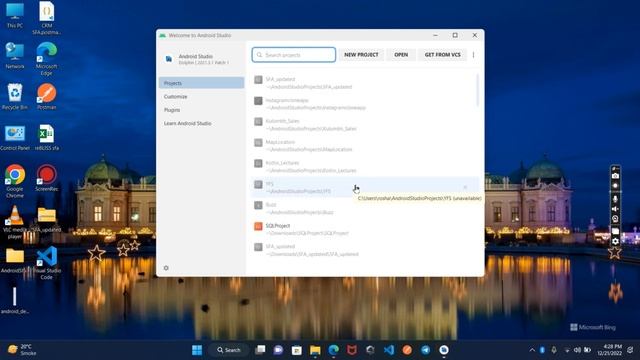Open ScreenRec settings gear

[x=615, y=242]
